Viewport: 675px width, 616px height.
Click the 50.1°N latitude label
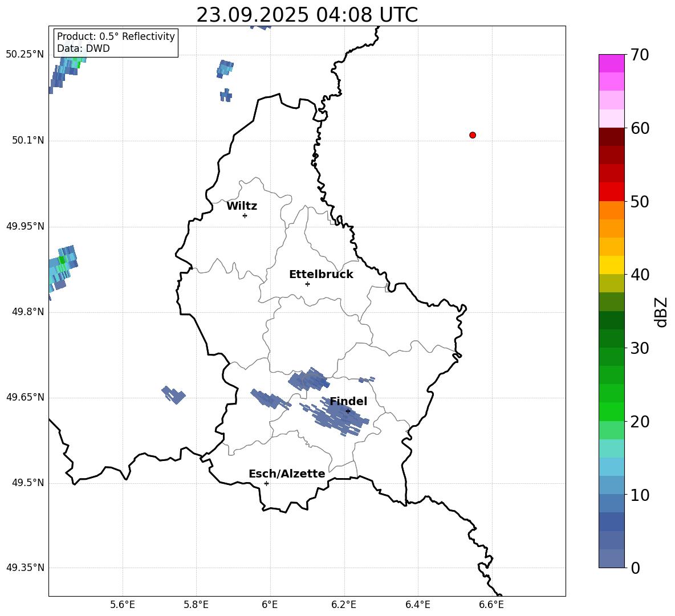[x=27, y=140]
